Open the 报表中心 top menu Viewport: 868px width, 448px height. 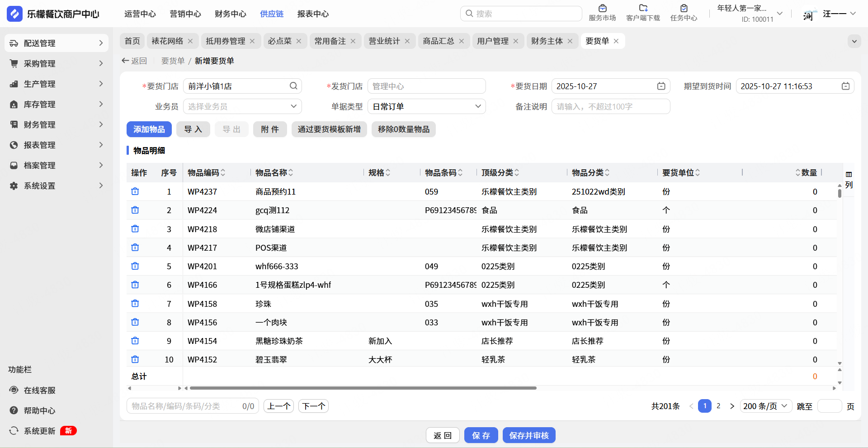coord(313,14)
